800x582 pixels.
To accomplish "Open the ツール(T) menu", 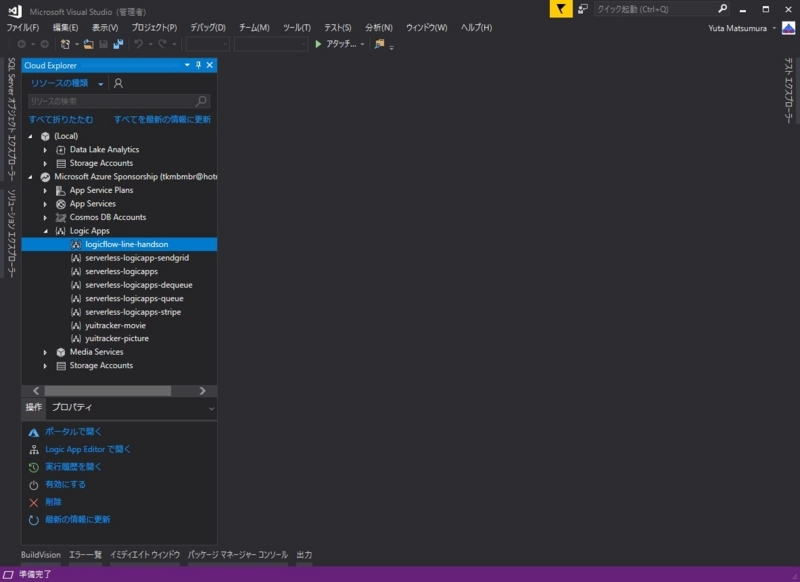I will tap(296, 28).
